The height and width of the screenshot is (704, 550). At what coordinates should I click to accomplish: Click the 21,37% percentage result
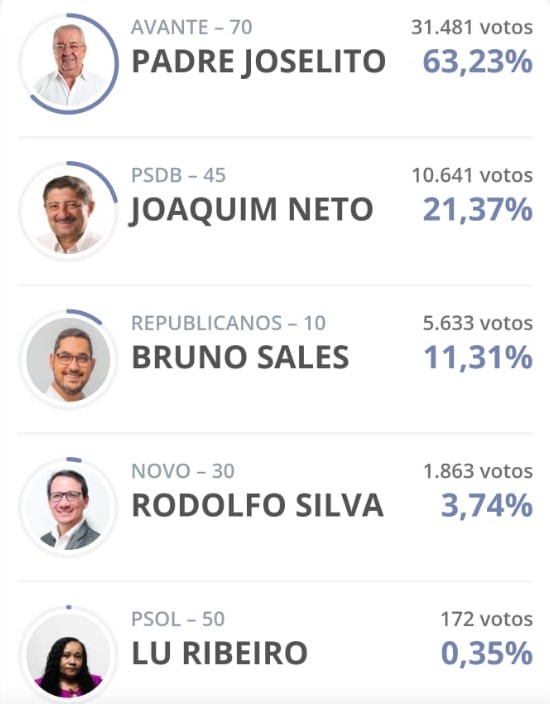478,210
